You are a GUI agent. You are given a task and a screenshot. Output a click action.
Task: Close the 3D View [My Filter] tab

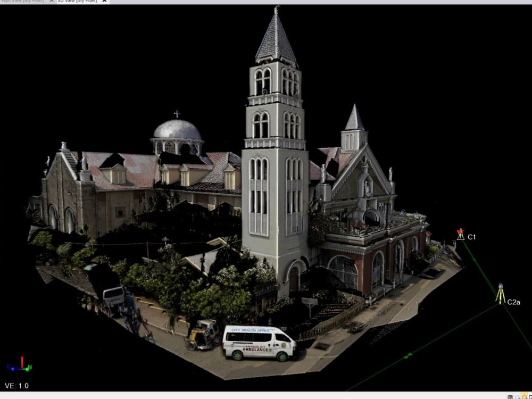pyautogui.click(x=104, y=2)
